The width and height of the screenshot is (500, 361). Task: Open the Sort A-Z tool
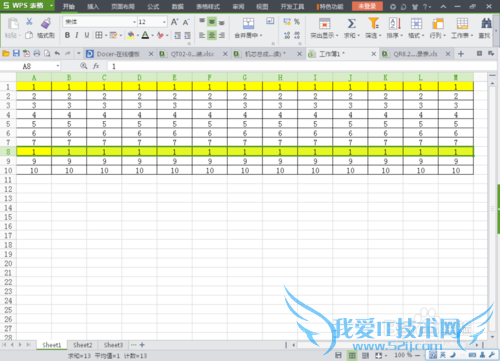tap(395, 23)
